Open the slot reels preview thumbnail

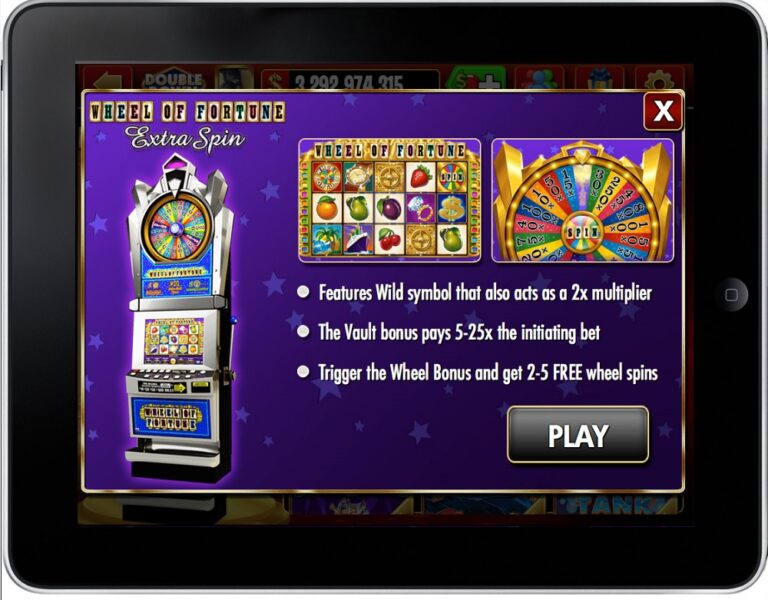click(x=390, y=200)
